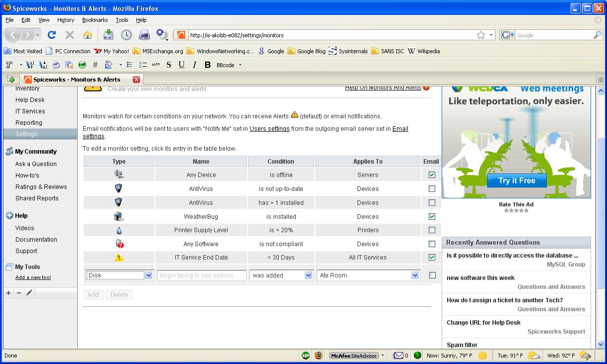Click the offline Any Device monitor icon
Image resolution: width=607 pixels, height=364 pixels.
coord(120,175)
